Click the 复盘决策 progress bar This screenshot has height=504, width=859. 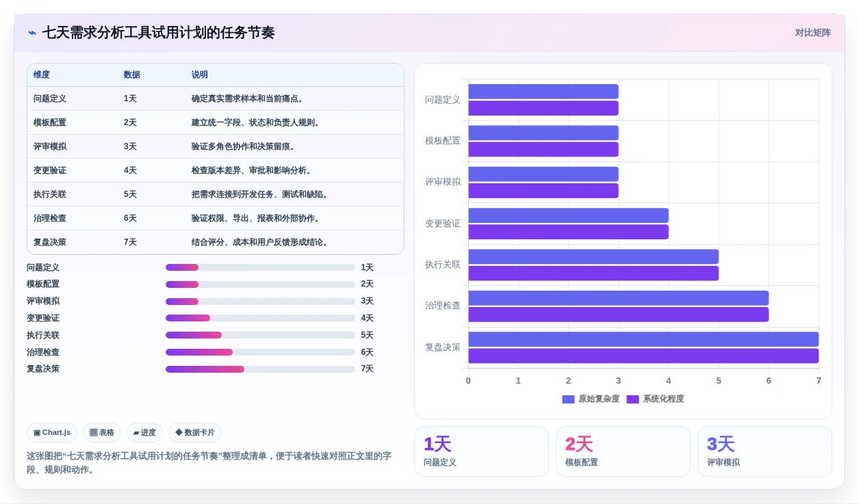(260, 369)
